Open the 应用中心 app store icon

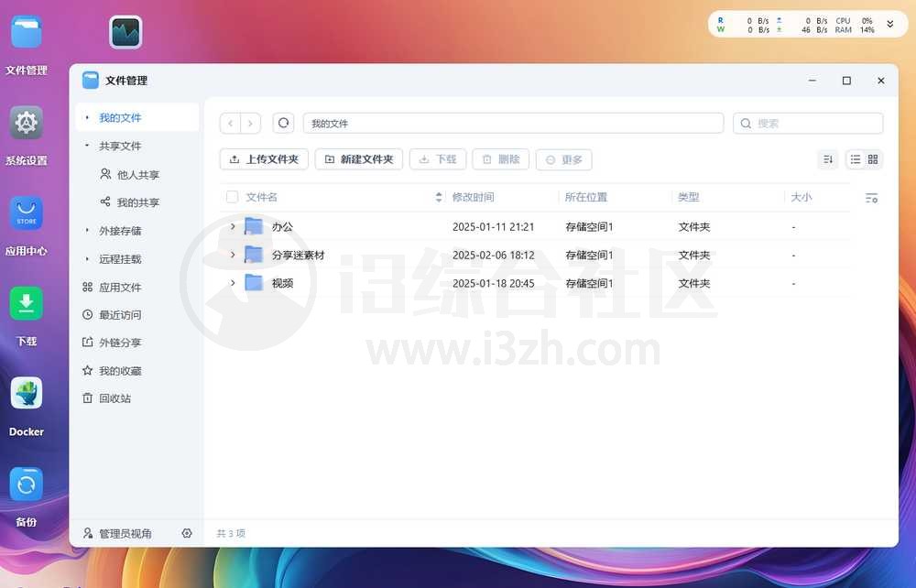26,213
